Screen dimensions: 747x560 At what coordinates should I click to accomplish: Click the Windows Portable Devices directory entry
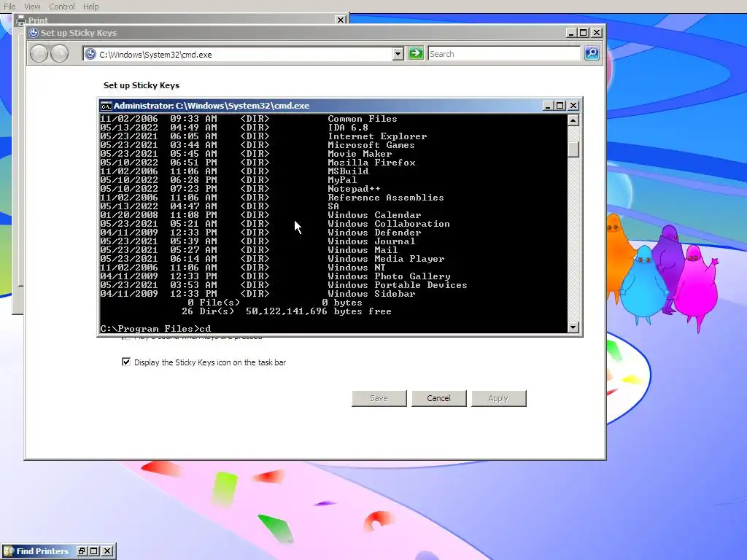click(x=398, y=285)
